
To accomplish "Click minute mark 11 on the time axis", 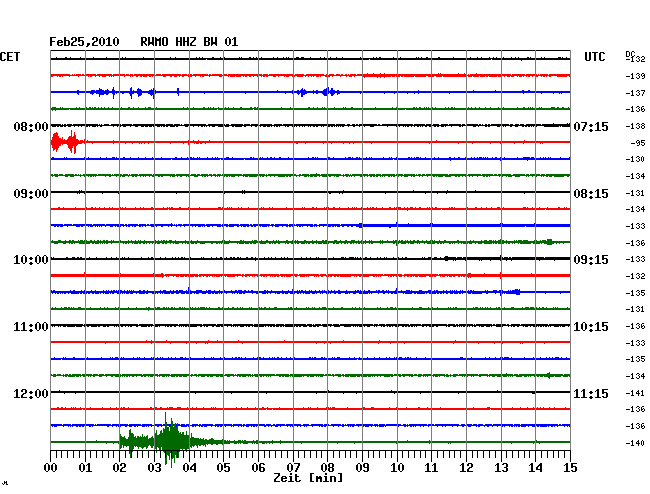I will pyautogui.click(x=431, y=468).
